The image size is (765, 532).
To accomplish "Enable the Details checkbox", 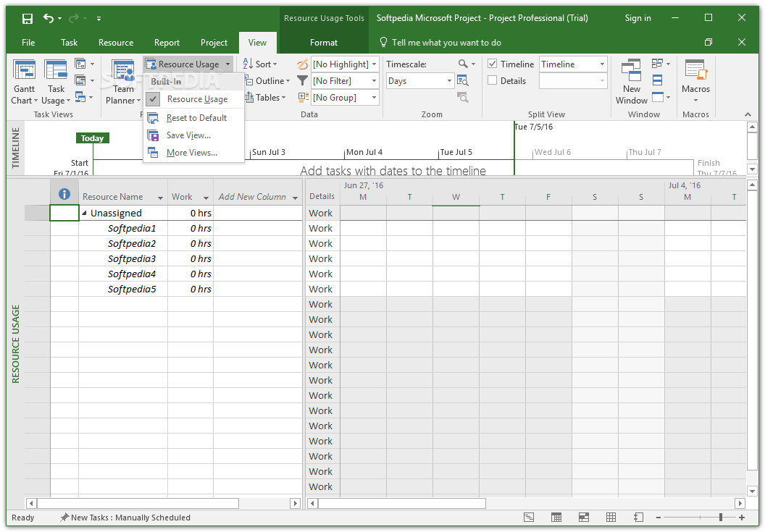I will pos(493,80).
